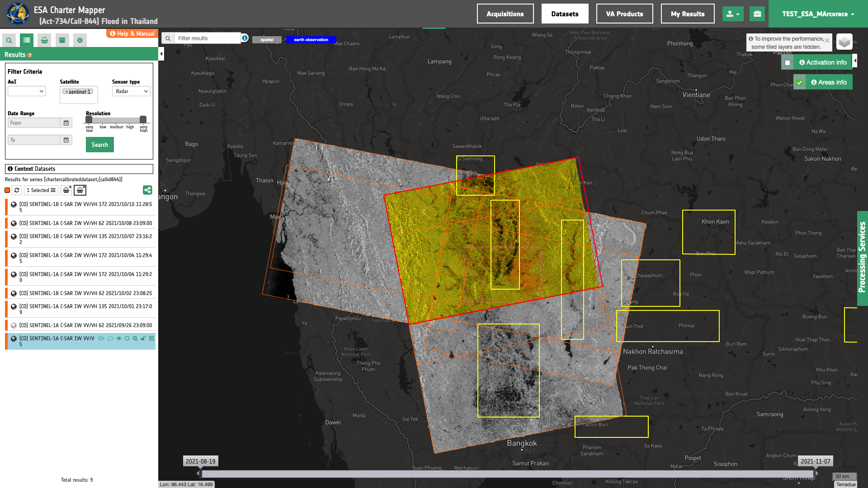The image size is (868, 488).
Task: Click the Results help question mark icon
Action: coord(30,55)
